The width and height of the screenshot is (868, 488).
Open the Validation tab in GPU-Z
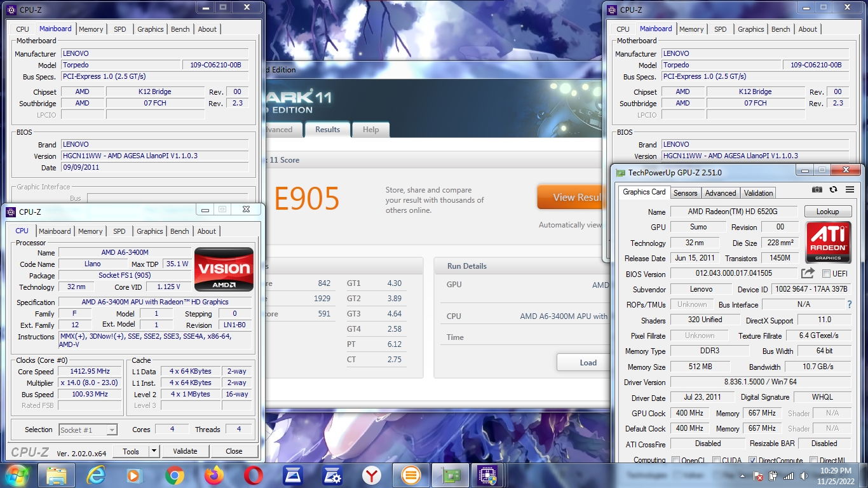tap(758, 193)
